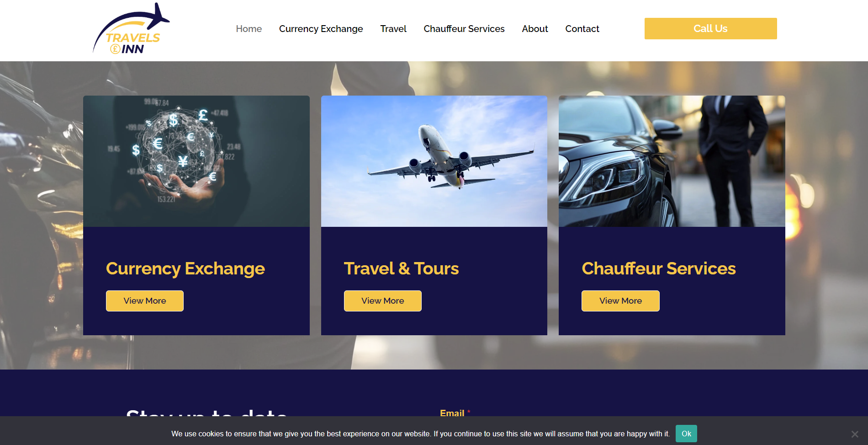
Task: Open the Travel & Tours heading
Action: tap(401, 268)
